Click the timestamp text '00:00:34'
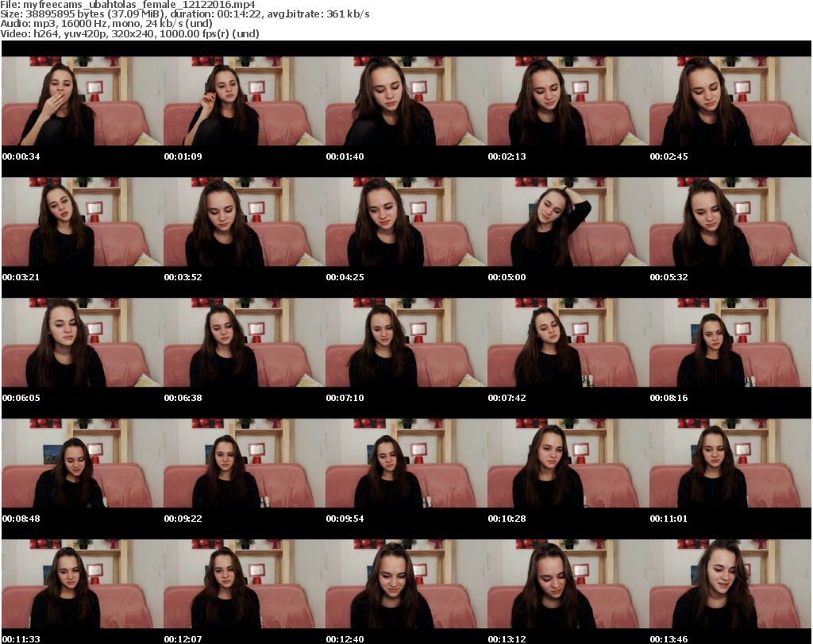Image resolution: width=813 pixels, height=644 pixels. (x=21, y=156)
